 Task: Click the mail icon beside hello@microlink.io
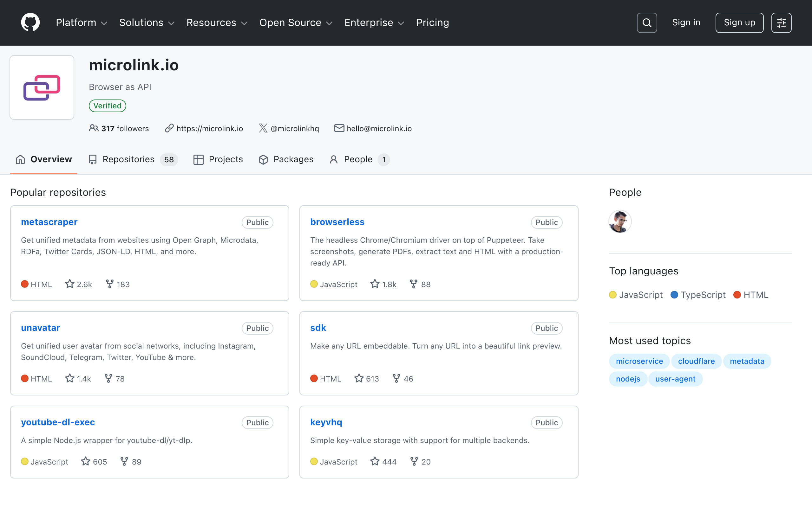(338, 128)
